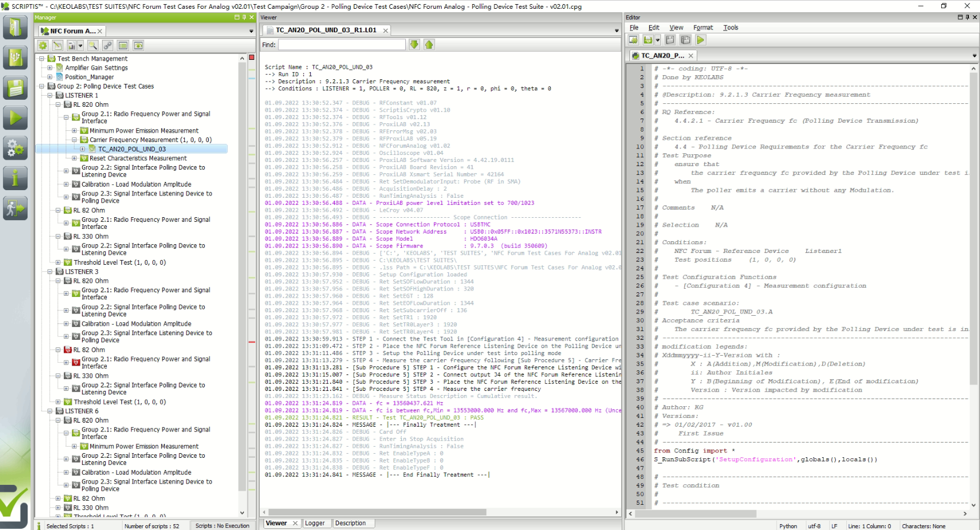The height and width of the screenshot is (530, 980).
Task: Click the magnifier search icon in Manager toolbar
Action: [93, 45]
